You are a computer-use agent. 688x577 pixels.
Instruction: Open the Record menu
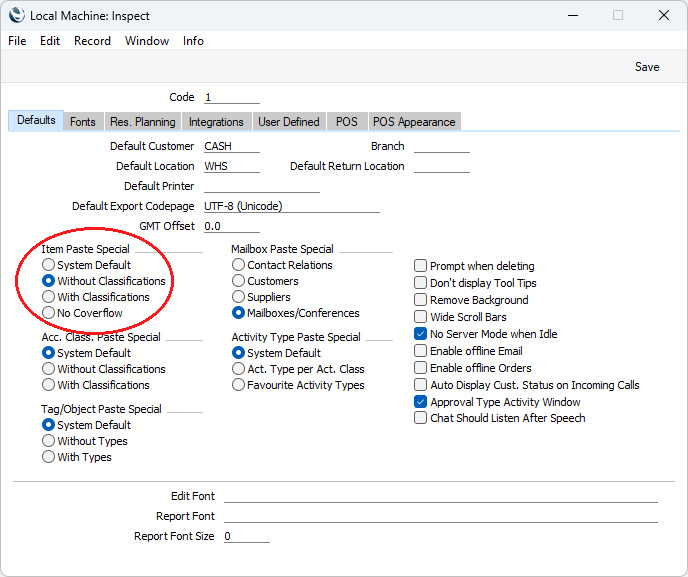point(92,41)
